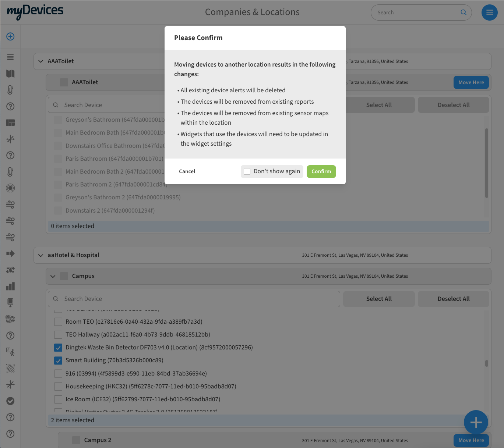This screenshot has width=504, height=448.
Task: Open the map view sidebar icon
Action: click(10, 74)
